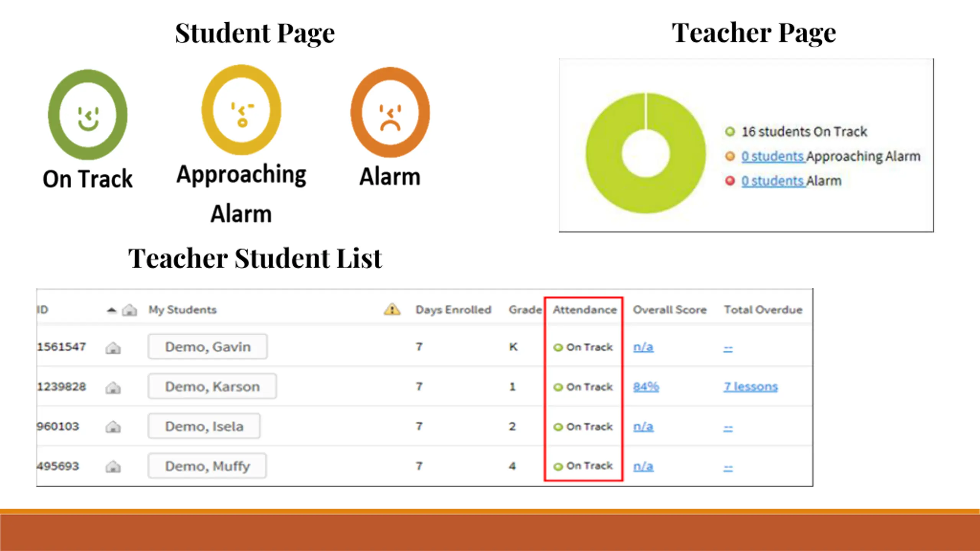Click orange bullet beside Approaching Alarm legend
The image size is (980, 551).
pos(730,156)
